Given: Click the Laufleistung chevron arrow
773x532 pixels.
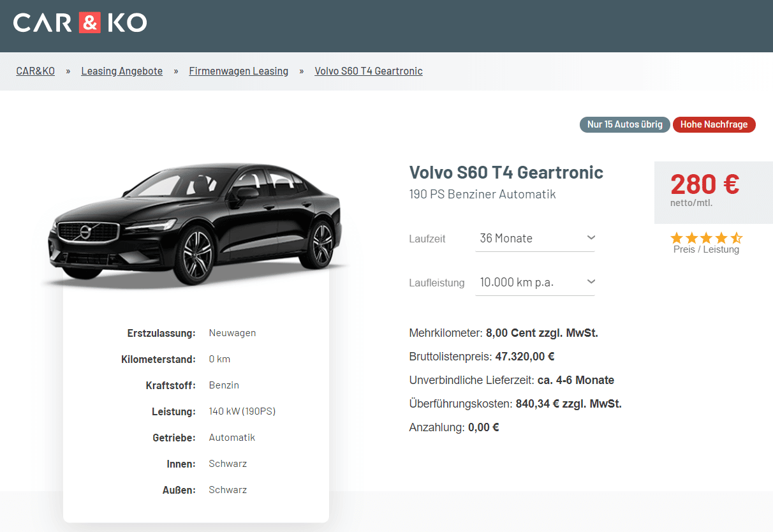Looking at the screenshot, I should pos(591,281).
